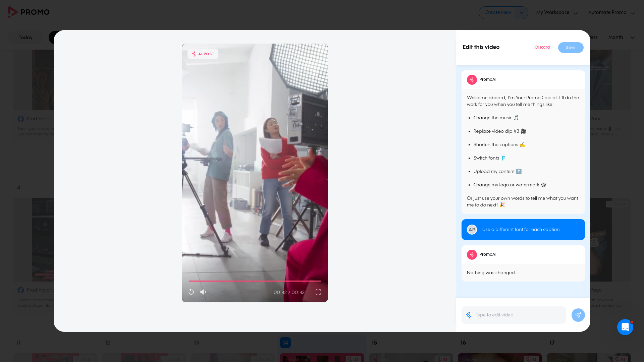Image resolution: width=644 pixels, height=362 pixels.
Task: Select calendar day 17
Action: (552, 343)
